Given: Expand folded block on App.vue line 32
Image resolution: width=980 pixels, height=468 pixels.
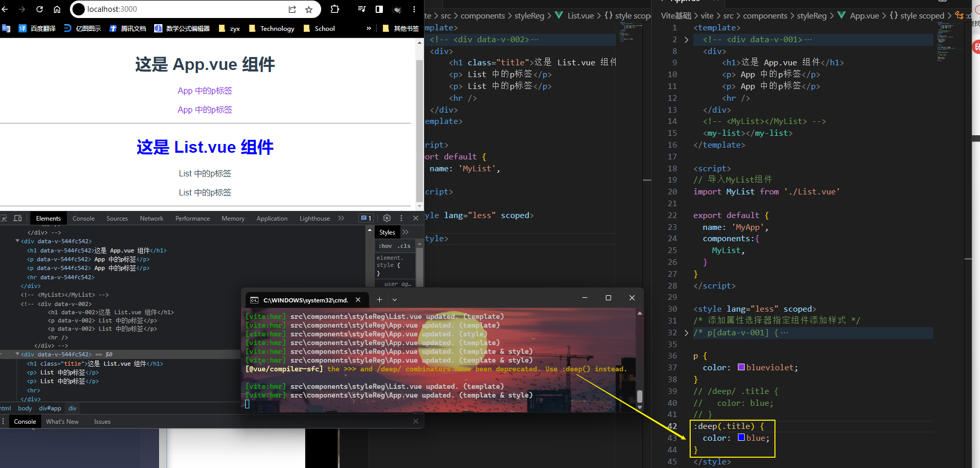Looking at the screenshot, I should [687, 333].
